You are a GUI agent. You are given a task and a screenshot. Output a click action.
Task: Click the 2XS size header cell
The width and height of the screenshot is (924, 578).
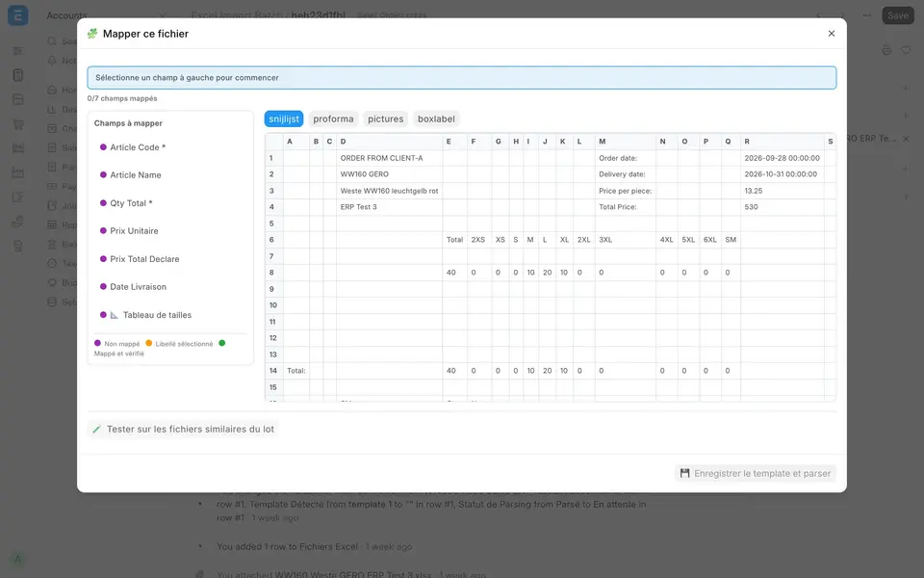[x=478, y=240]
